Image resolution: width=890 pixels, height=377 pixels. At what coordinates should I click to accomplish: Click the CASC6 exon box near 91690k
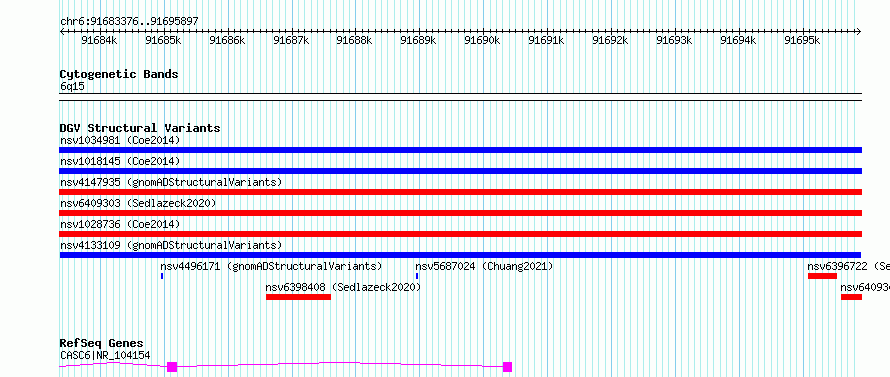[507, 367]
